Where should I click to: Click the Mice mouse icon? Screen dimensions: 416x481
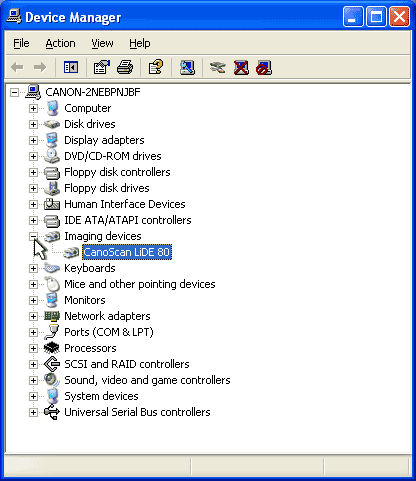tap(52, 284)
